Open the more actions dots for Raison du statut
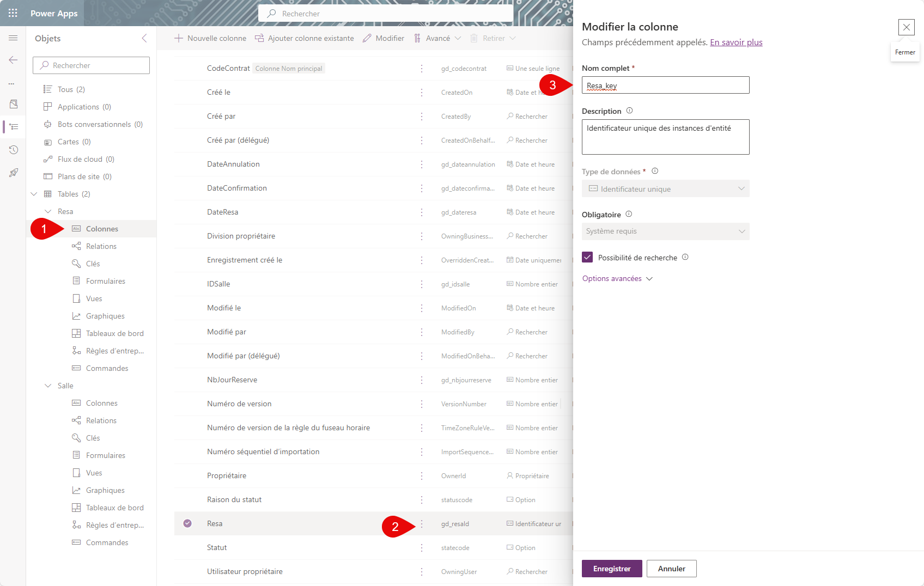 [422, 500]
